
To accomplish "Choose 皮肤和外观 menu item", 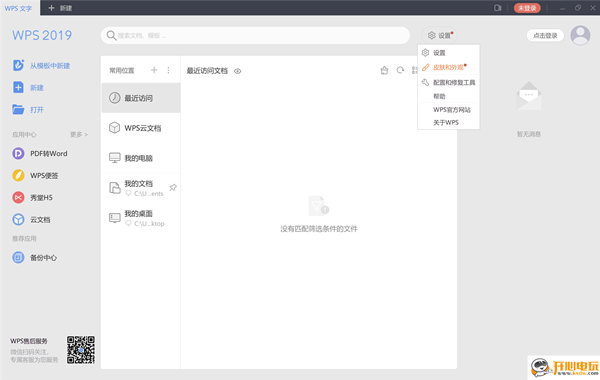I will pos(448,67).
